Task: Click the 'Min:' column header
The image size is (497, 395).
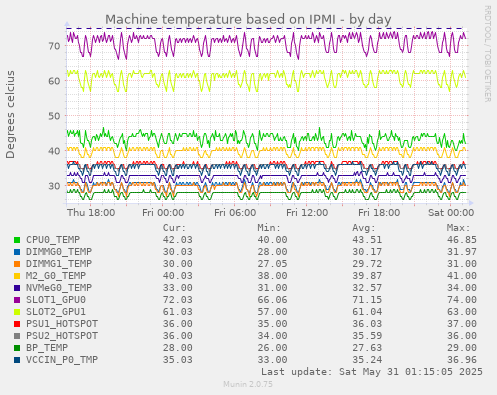Action: 269,228
